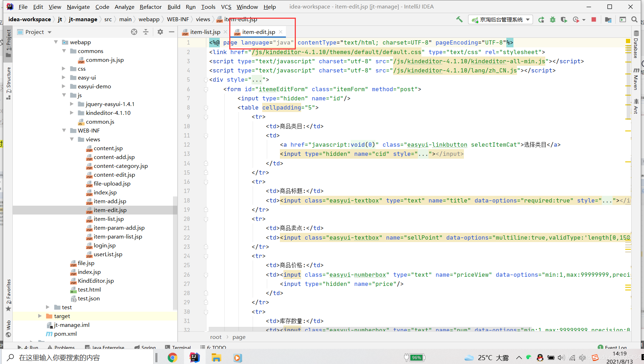The height and width of the screenshot is (364, 644).
Task: Expand the kindeditor-4.1.10 folder
Action: click(x=72, y=113)
